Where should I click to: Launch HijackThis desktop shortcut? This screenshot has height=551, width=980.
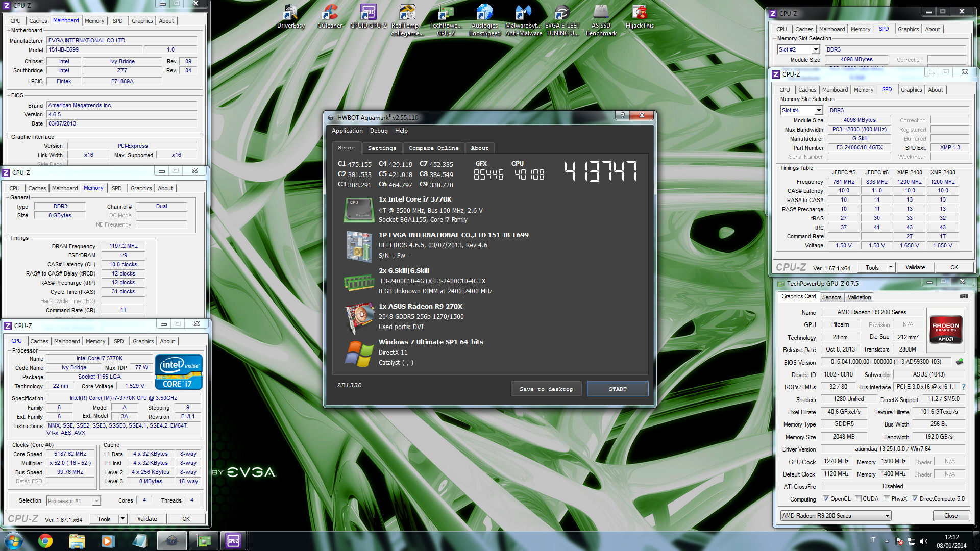(x=640, y=16)
